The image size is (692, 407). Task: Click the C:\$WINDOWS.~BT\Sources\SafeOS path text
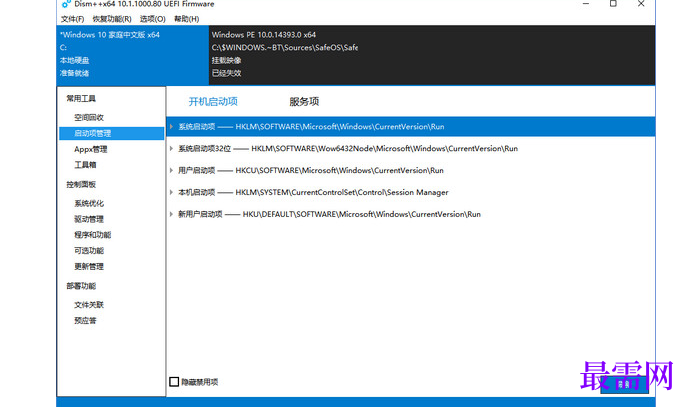285,48
